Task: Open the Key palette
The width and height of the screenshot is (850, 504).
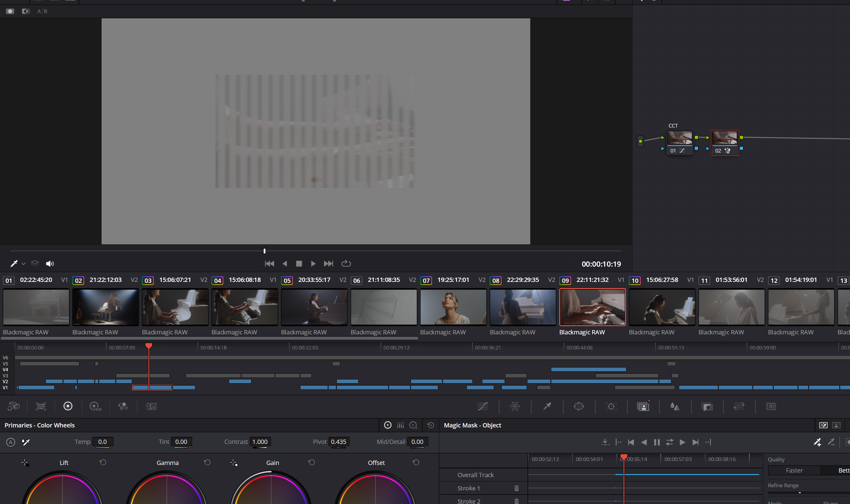Action: (707, 406)
